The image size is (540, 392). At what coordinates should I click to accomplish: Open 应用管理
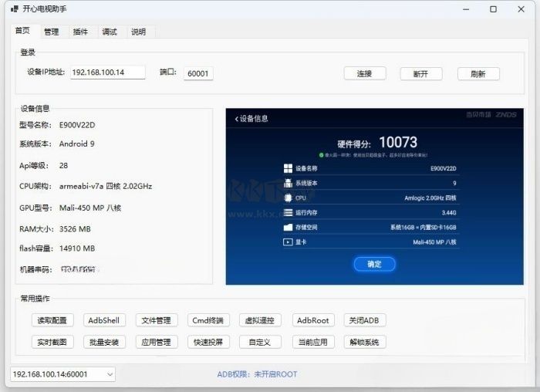[157, 342]
